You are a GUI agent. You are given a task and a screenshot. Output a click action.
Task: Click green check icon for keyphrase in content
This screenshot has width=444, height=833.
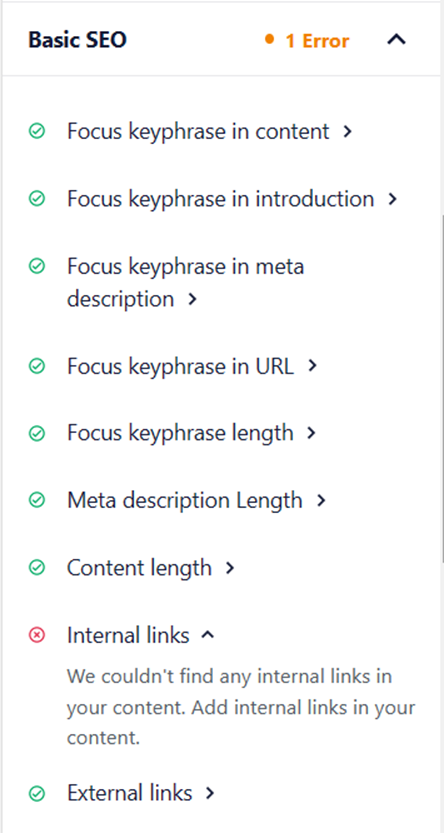click(37, 131)
